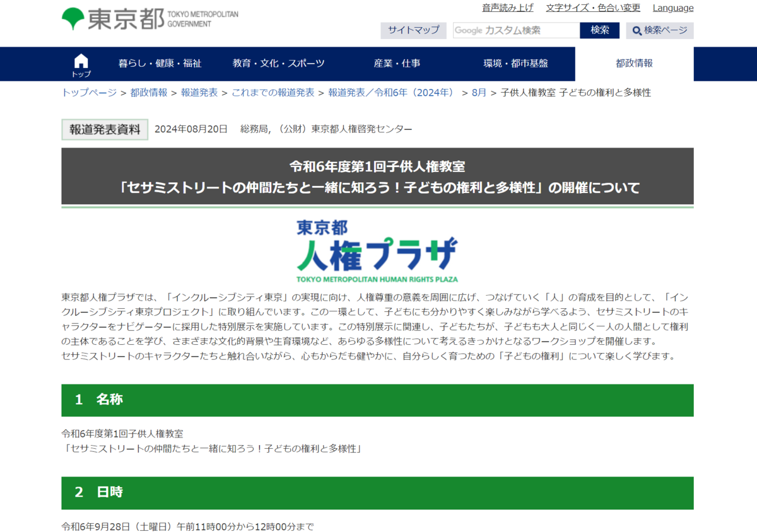Open the Language link
Screen dimensions: 757x532
click(673, 8)
